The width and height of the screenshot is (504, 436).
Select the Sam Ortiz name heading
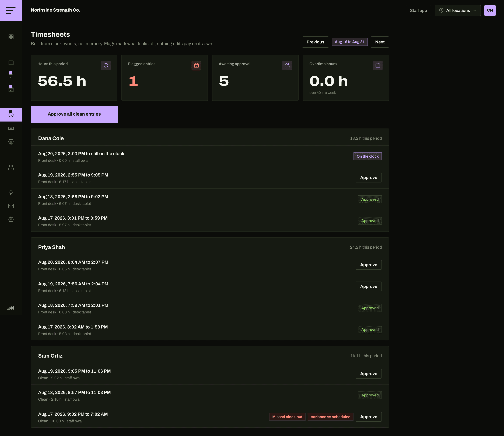(50, 356)
